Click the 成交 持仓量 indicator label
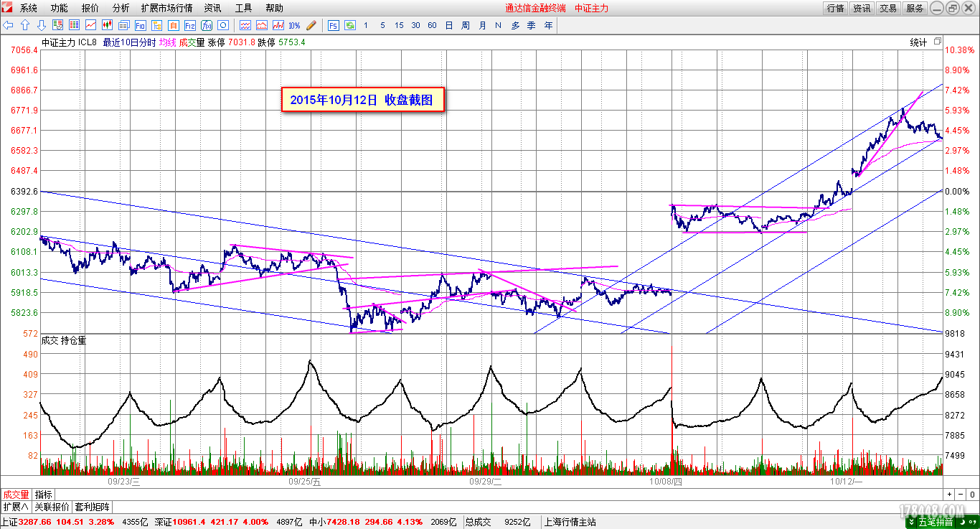This screenshot has width=980, height=529. (x=64, y=340)
